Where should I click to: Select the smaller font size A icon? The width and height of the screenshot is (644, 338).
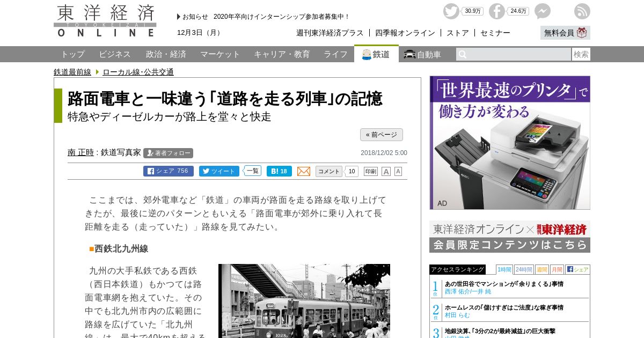click(x=398, y=171)
